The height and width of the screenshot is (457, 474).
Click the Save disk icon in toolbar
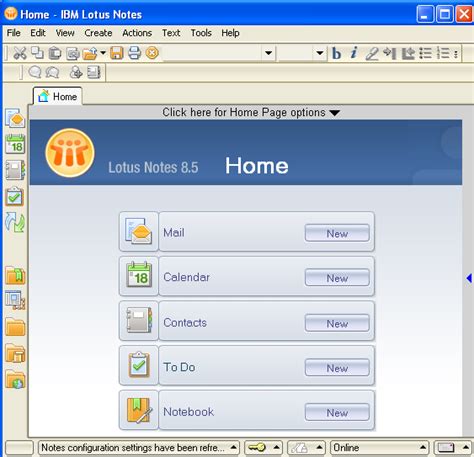pyautogui.click(x=117, y=53)
